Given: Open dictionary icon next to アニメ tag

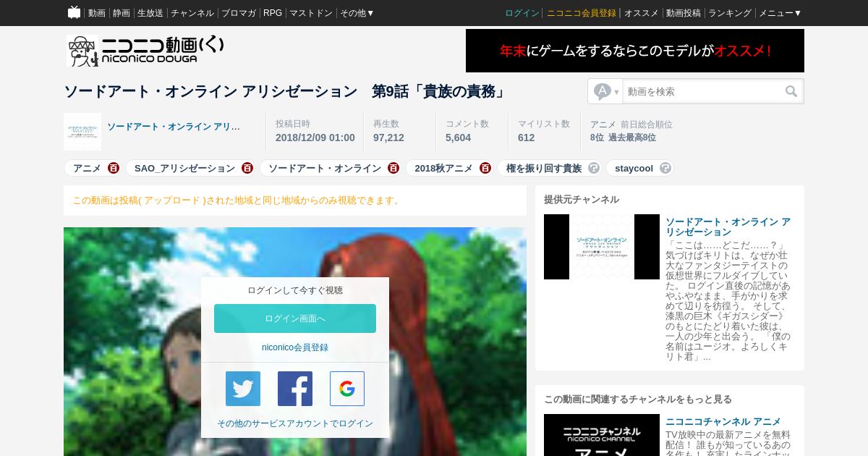Looking at the screenshot, I should tap(114, 168).
